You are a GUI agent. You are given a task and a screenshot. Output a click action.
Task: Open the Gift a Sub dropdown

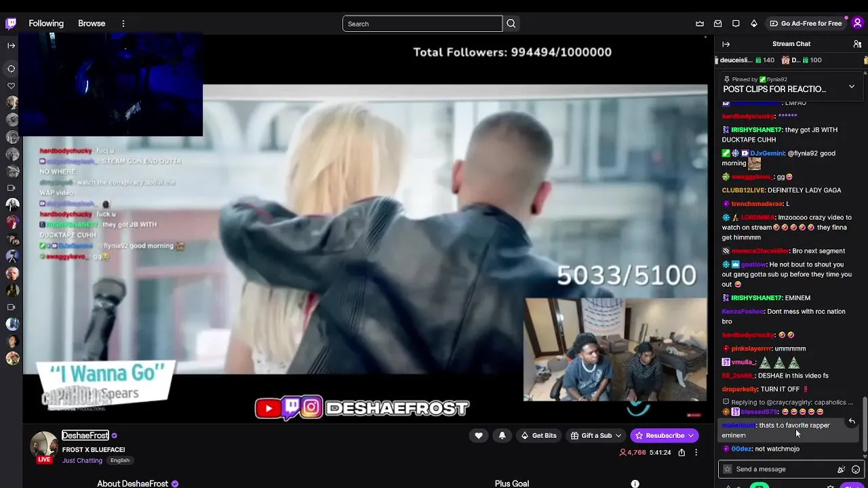coord(595,436)
